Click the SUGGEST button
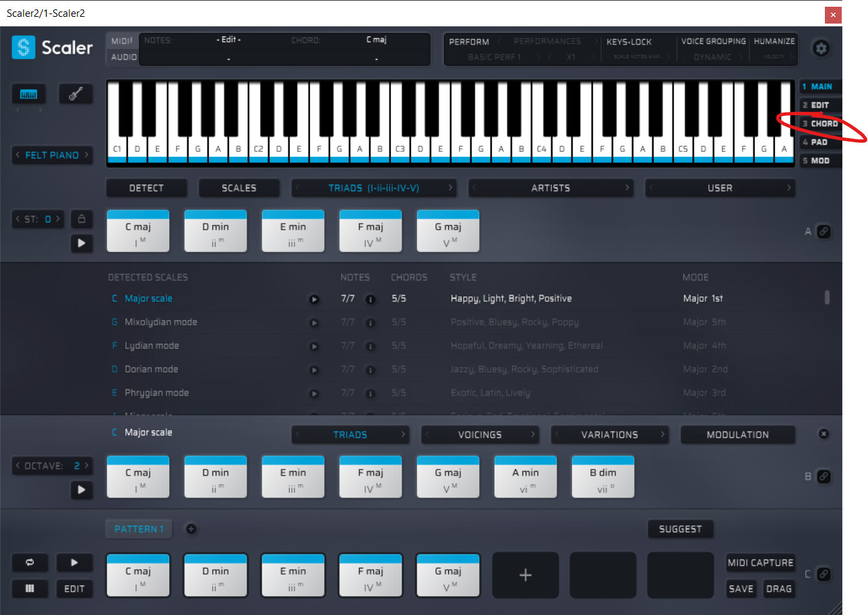 click(x=680, y=529)
